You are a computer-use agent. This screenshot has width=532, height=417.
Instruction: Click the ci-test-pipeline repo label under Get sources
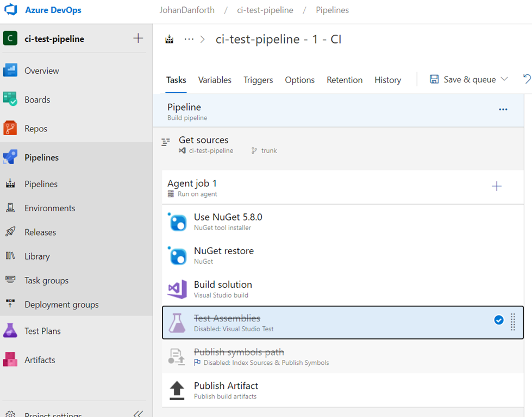pos(211,150)
